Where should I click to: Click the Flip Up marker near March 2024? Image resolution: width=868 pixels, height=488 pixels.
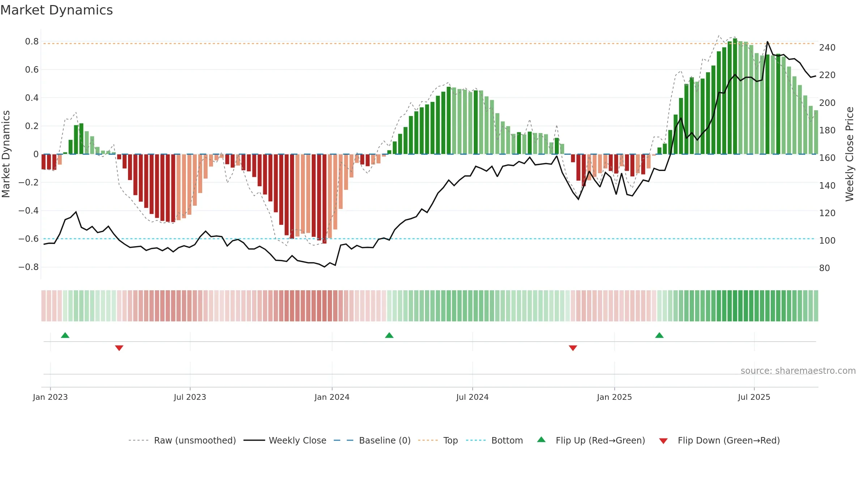point(389,335)
